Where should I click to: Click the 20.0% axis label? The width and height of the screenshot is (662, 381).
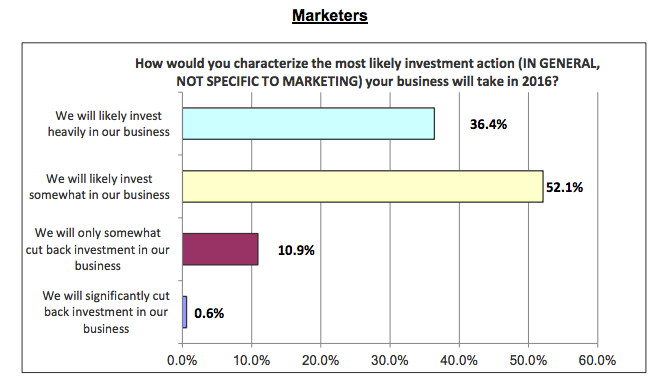point(320,360)
